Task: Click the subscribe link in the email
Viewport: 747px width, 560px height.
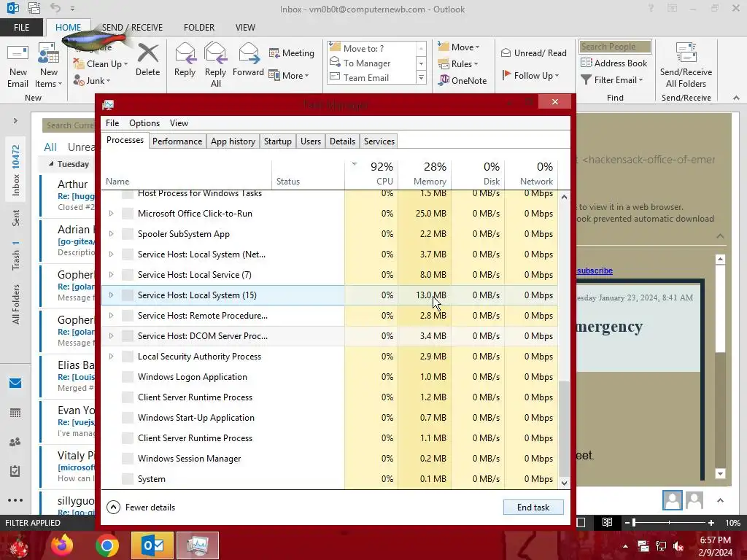Action: (595, 271)
